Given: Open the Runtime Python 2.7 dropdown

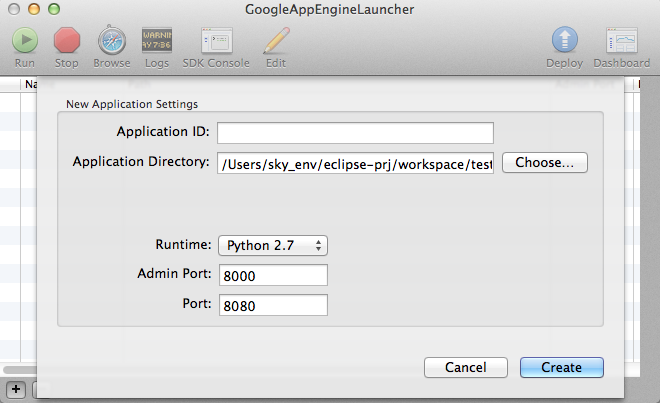Looking at the screenshot, I should tap(273, 246).
